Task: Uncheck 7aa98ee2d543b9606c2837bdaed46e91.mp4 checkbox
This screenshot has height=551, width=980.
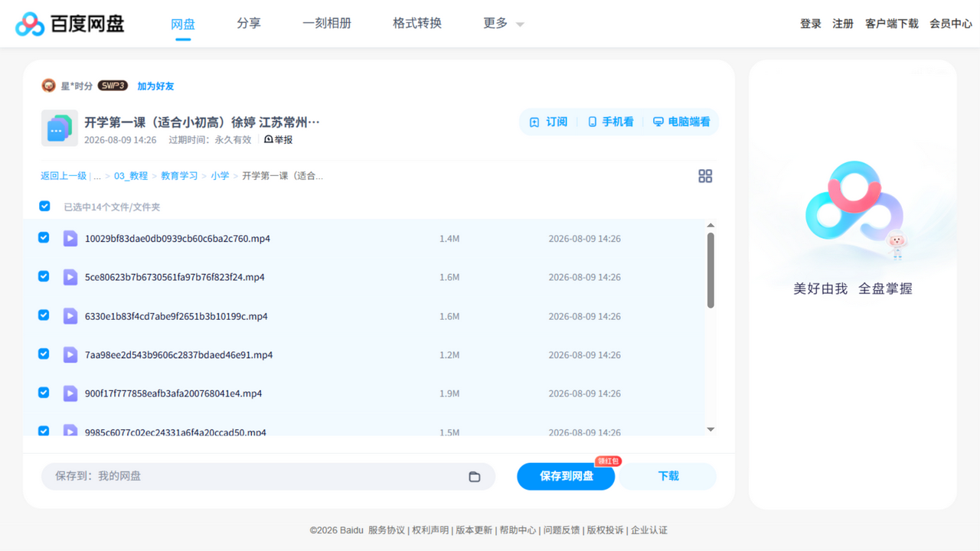Action: tap(44, 354)
